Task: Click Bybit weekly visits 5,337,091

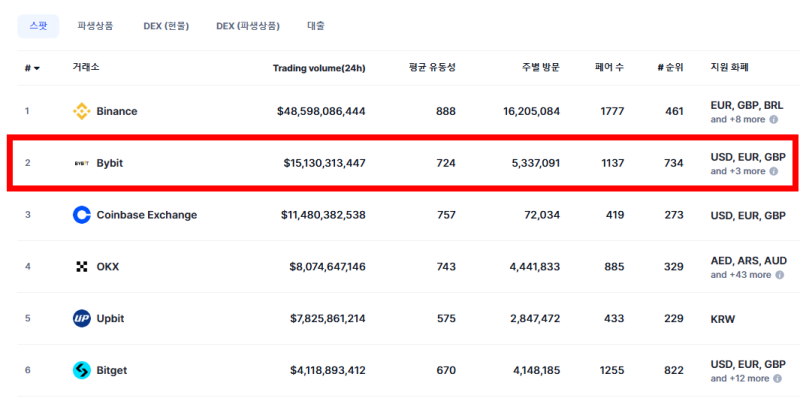Action: 535,163
